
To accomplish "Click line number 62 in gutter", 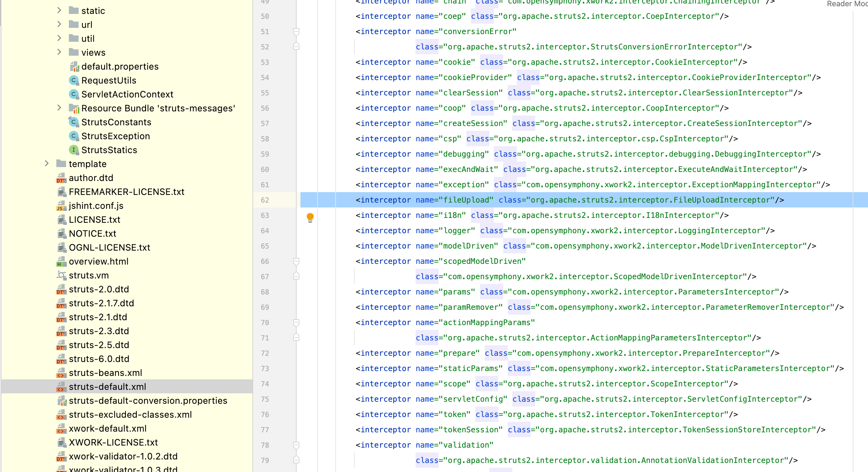I will [265, 200].
